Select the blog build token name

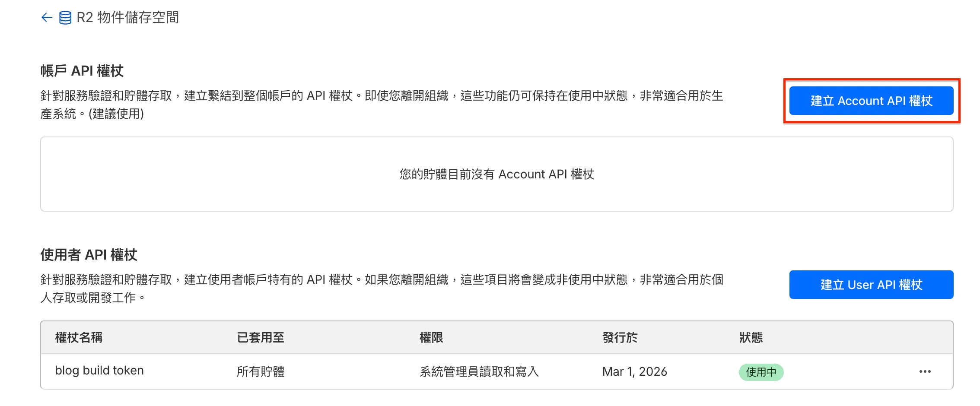[99, 371]
